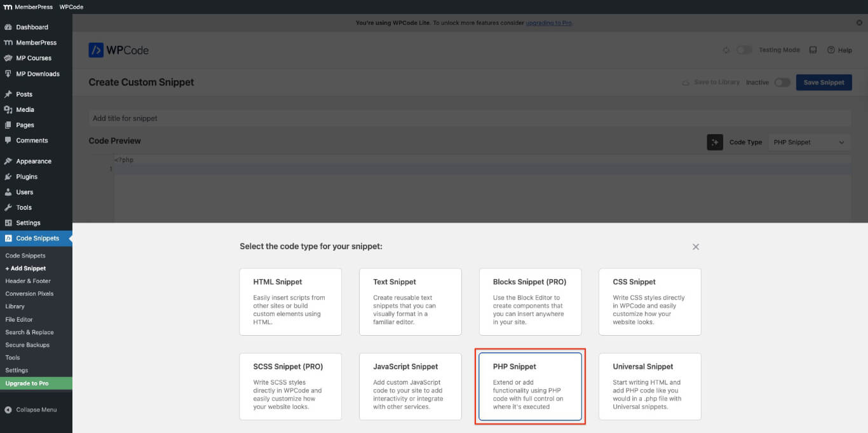Image resolution: width=868 pixels, height=433 pixels.
Task: Click the green Upgrade to Pro banner
Action: coord(28,385)
